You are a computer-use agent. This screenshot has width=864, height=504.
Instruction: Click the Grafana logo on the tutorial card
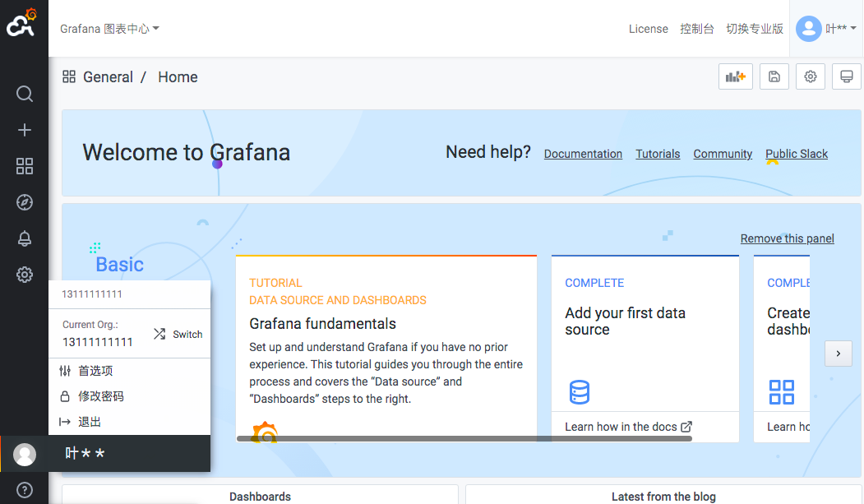(265, 432)
